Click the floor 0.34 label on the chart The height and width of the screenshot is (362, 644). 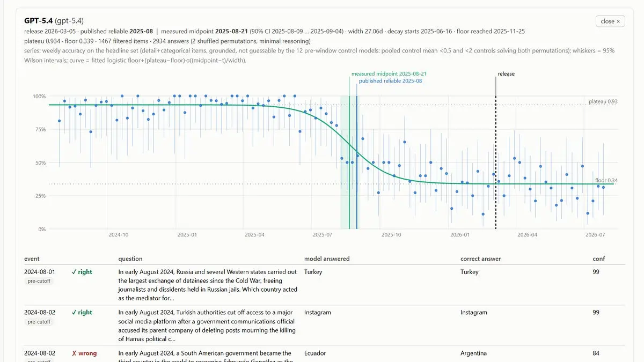click(x=606, y=180)
